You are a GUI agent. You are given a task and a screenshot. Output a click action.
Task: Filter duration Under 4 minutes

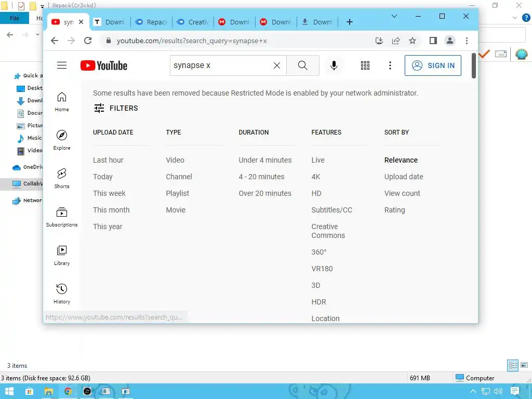pyautogui.click(x=265, y=160)
